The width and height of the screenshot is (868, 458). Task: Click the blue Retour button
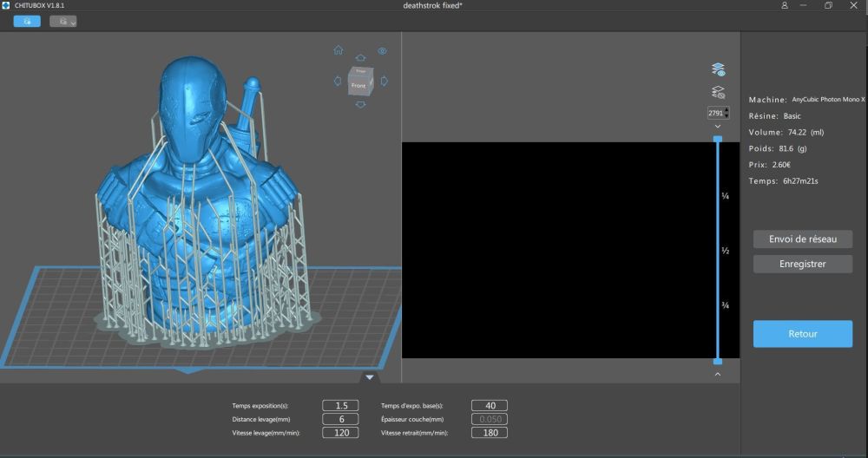click(x=803, y=334)
